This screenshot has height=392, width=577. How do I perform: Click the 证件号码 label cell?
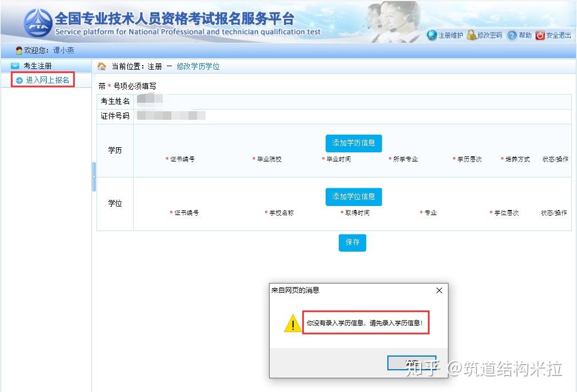(x=115, y=116)
